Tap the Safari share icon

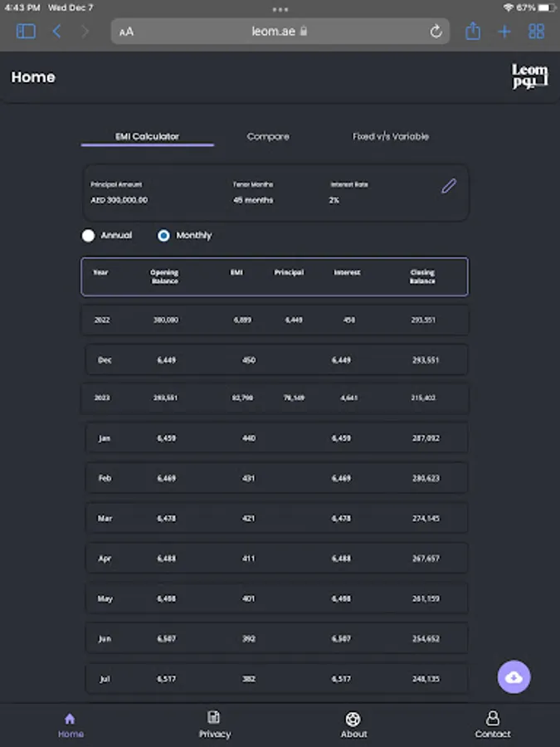pos(473,32)
